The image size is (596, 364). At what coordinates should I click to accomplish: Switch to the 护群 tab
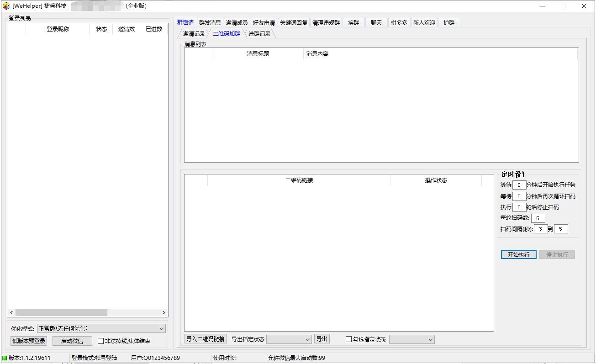[x=448, y=22]
